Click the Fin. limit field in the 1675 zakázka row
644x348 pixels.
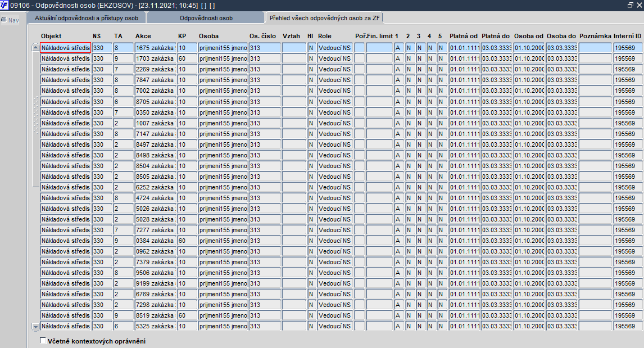pos(379,48)
